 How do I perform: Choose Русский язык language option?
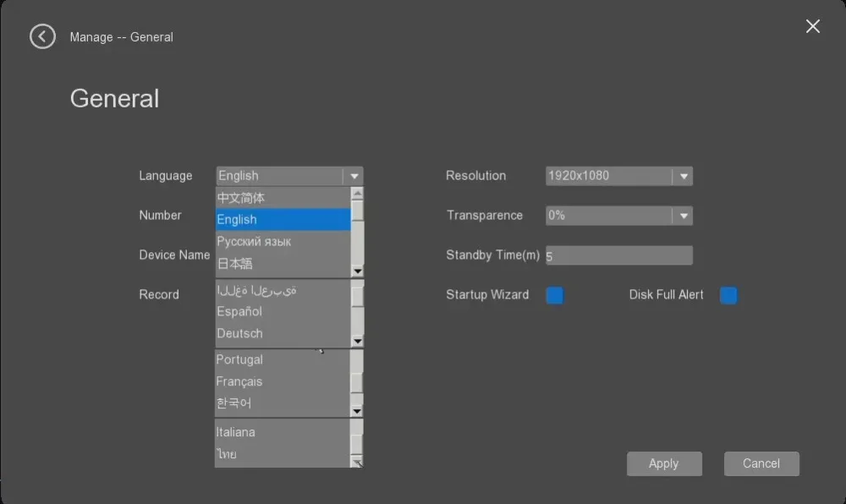[283, 242]
